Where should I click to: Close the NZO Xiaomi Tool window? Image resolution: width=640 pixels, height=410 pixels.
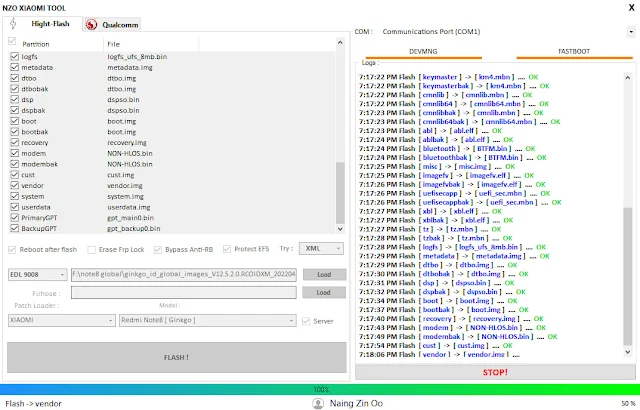631,7
